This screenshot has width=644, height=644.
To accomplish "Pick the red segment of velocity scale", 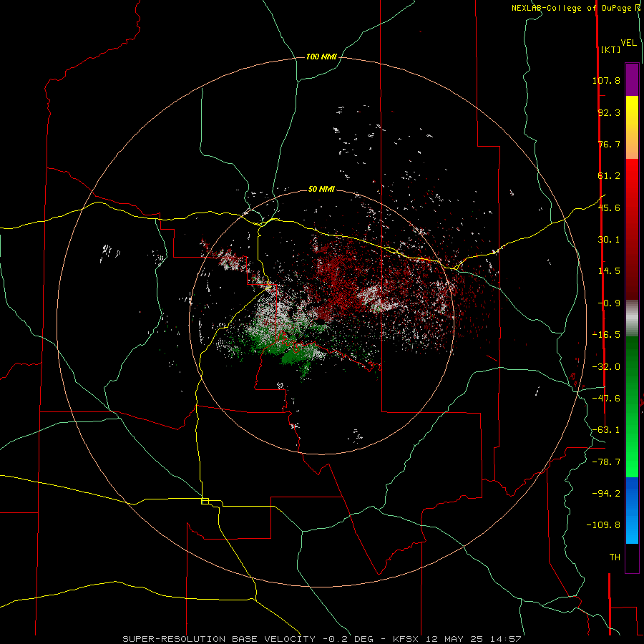I will [x=632, y=229].
